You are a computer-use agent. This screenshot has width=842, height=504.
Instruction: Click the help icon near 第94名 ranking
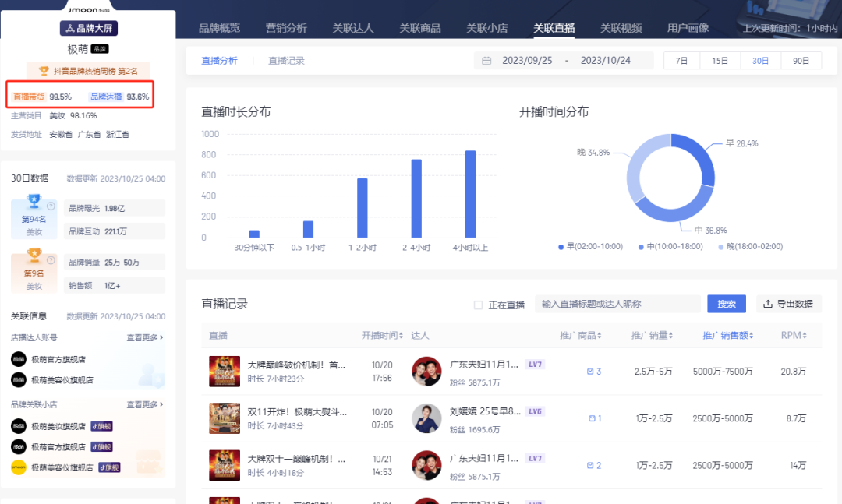click(x=51, y=206)
